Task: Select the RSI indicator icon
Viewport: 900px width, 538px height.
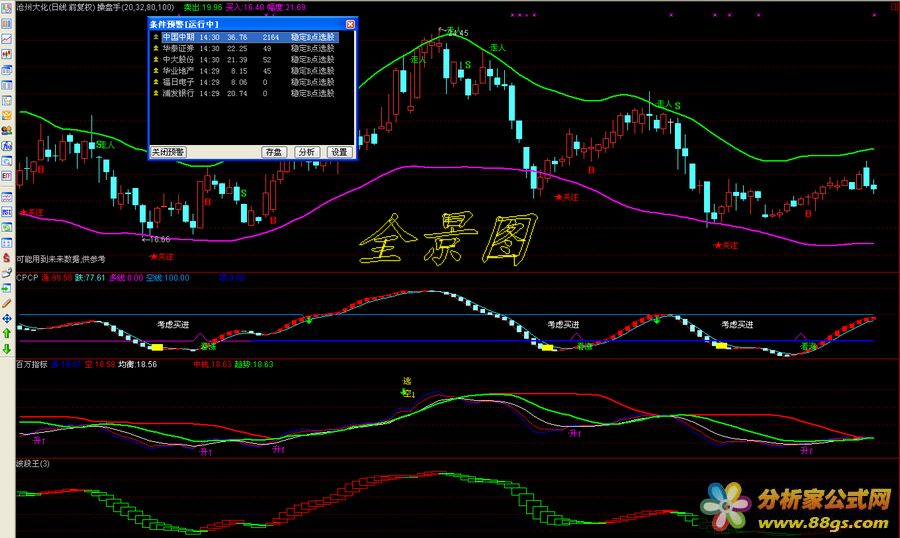Action: pyautogui.click(x=6, y=212)
